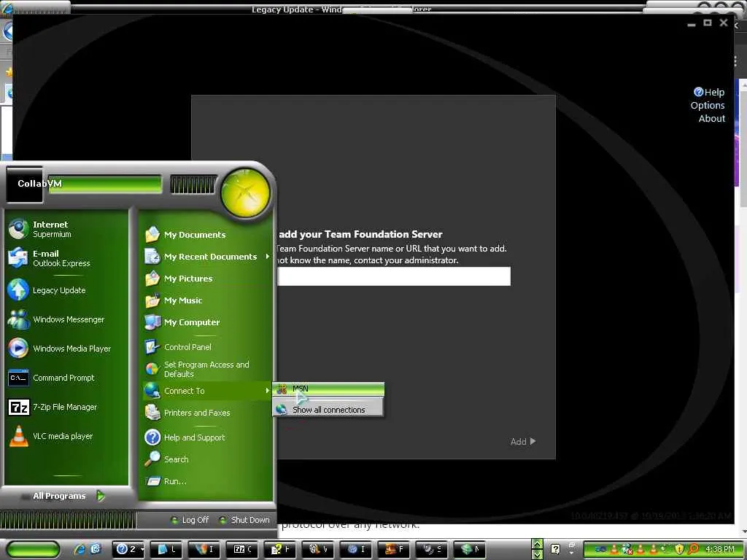Expand My Recent Documents submenu
This screenshot has width=747, height=560.
pyautogui.click(x=206, y=256)
